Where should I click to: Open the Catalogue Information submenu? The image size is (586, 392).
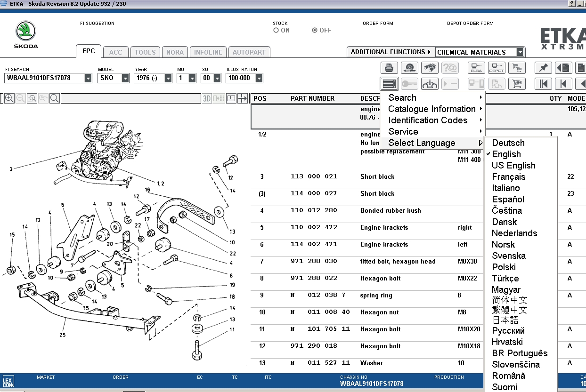(x=431, y=109)
